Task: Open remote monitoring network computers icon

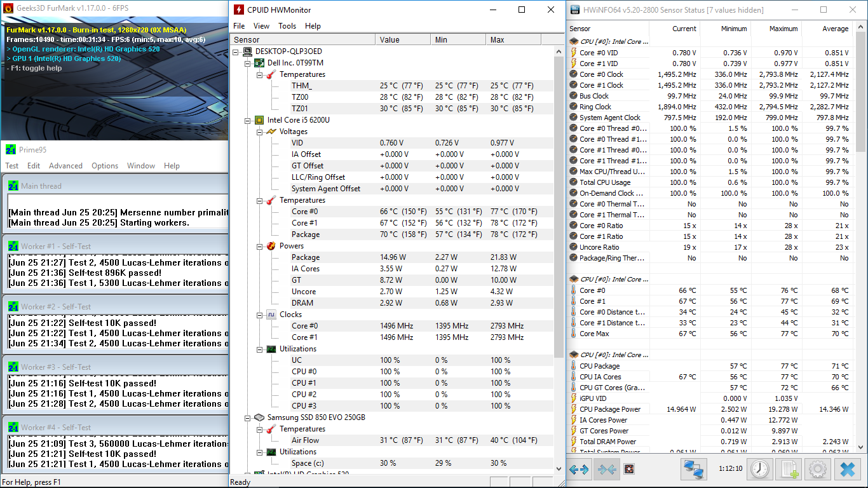Action: 694,470
